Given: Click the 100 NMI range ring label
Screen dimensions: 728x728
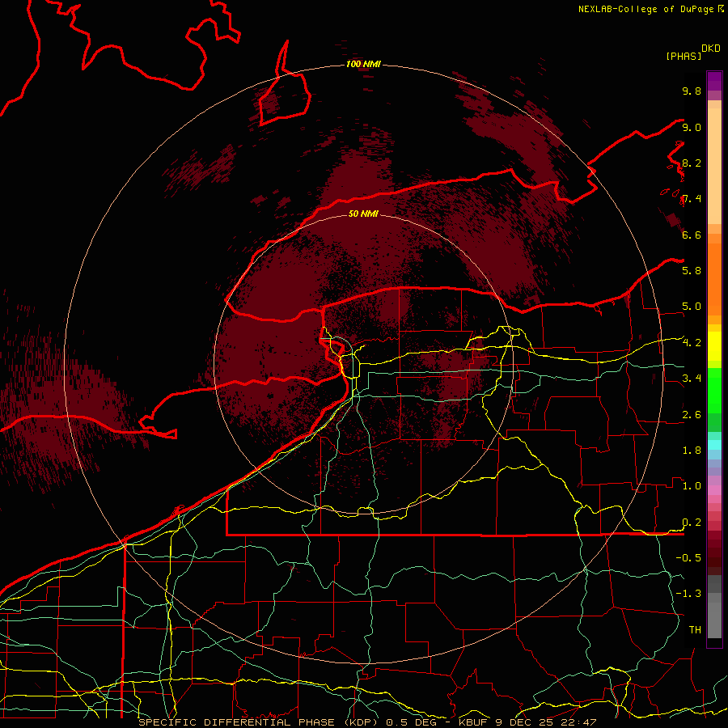Looking at the screenshot, I should coord(363,64).
